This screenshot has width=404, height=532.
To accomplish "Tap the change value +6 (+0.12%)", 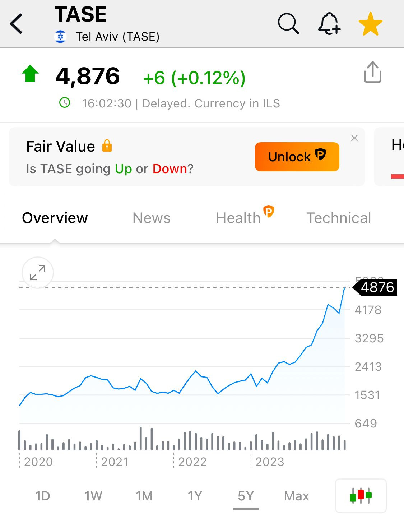I will [x=194, y=78].
